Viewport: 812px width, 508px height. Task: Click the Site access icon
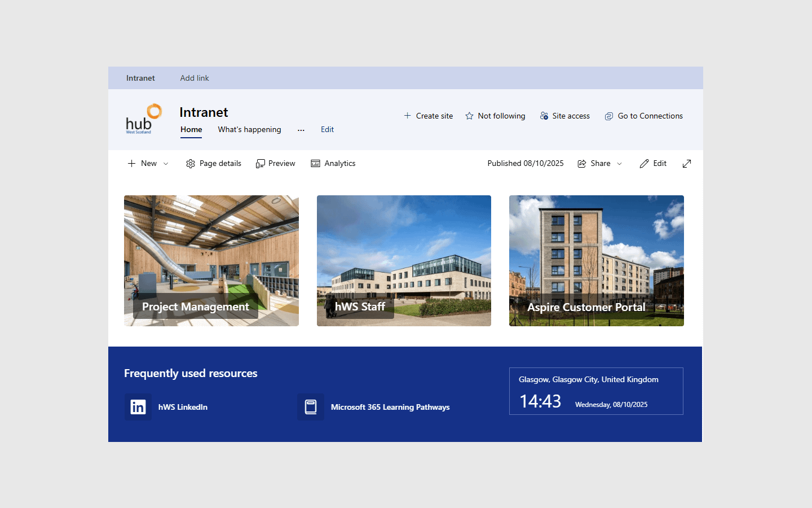click(545, 116)
